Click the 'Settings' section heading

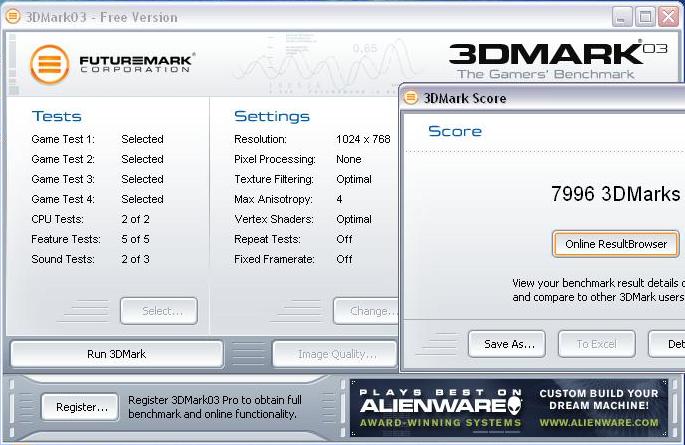272,117
